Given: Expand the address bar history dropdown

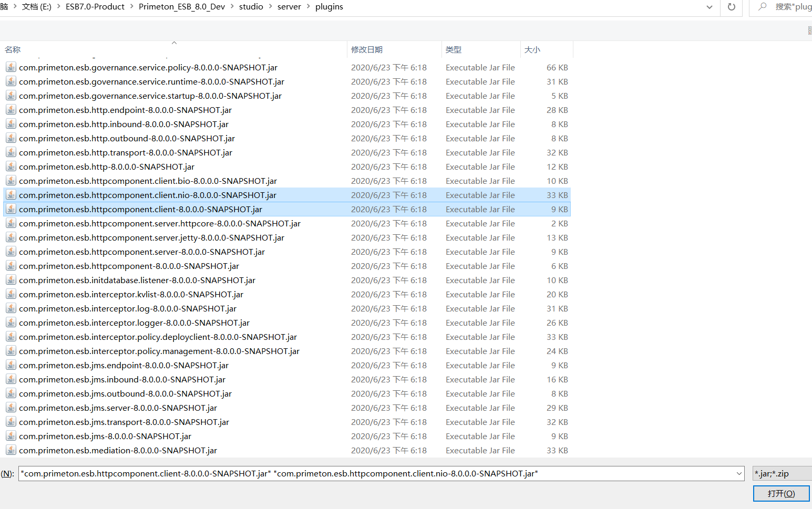Looking at the screenshot, I should click(710, 7).
